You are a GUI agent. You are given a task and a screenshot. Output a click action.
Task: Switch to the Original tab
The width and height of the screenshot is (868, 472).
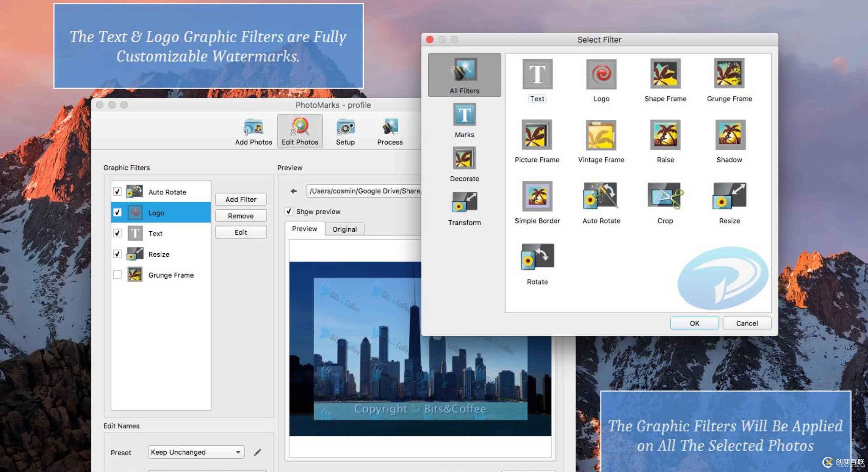(x=344, y=229)
